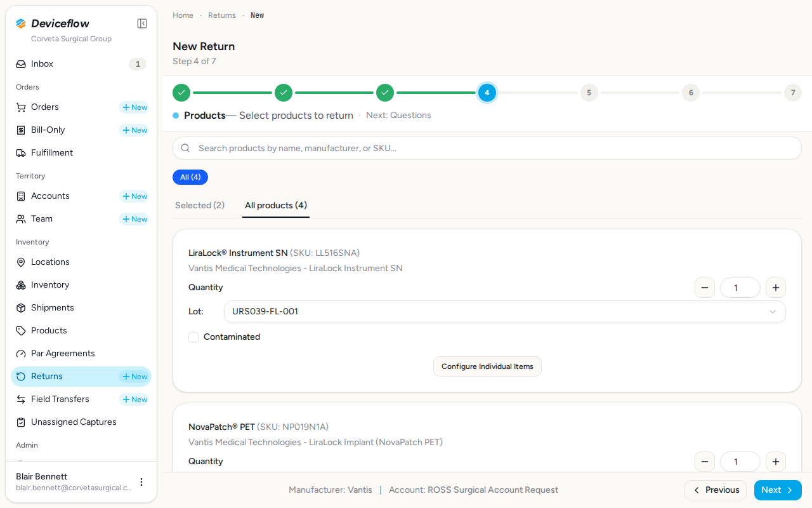Increase LiraLock Instrument SN quantity
Image resolution: width=812 pixels, height=508 pixels.
775,288
